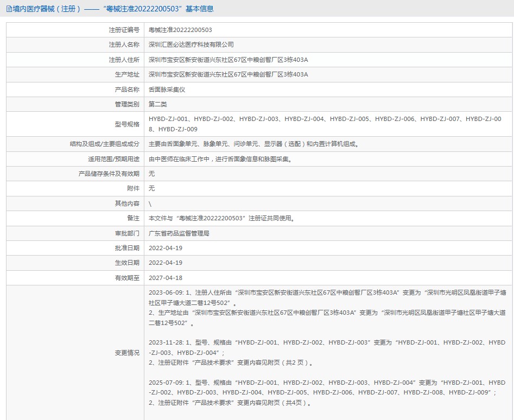Select the 第二类 value
Image resolution: width=514 pixels, height=420 pixels.
158,104
